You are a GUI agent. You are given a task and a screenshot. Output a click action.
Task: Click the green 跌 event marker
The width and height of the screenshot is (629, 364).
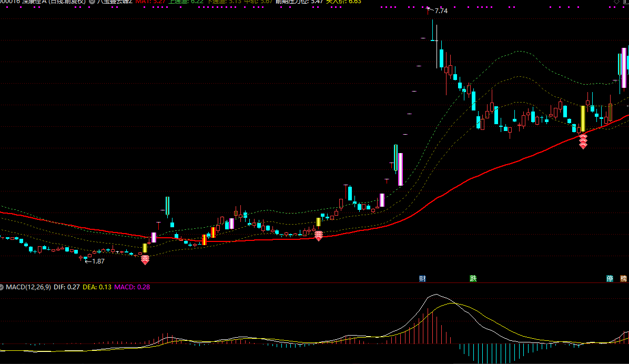[473, 278]
